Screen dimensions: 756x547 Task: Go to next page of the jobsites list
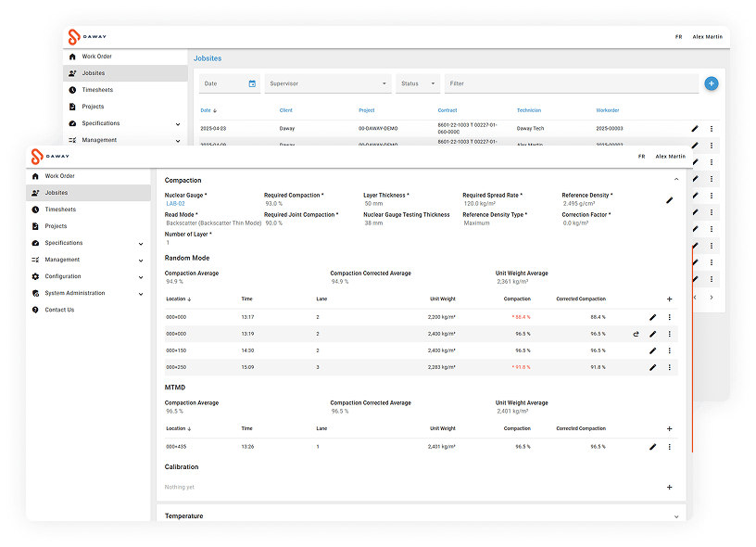point(711,298)
